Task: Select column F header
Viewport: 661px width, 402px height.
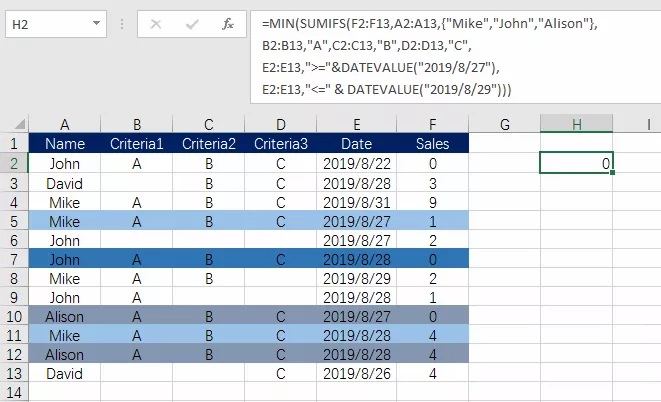Action: [x=432, y=124]
